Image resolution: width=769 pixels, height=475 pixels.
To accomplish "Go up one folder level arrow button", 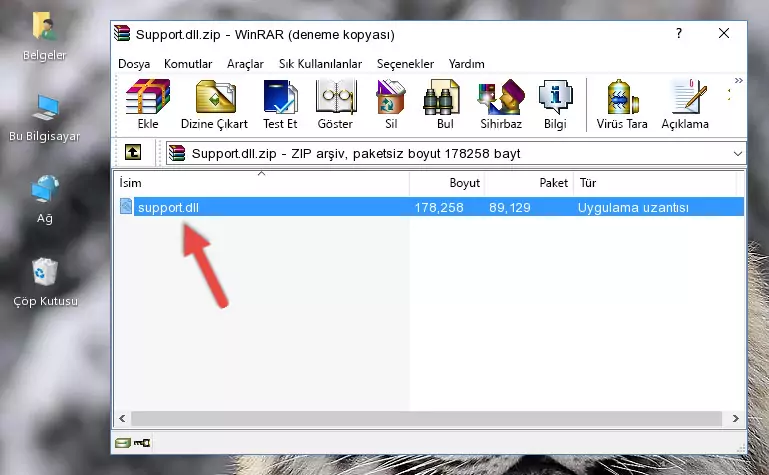I will point(132,152).
